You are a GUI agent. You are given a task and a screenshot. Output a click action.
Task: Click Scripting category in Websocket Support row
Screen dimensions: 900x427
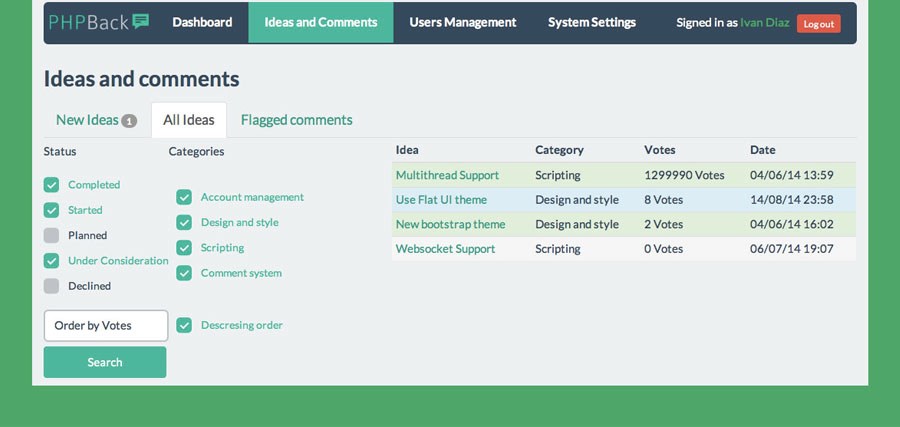click(558, 249)
